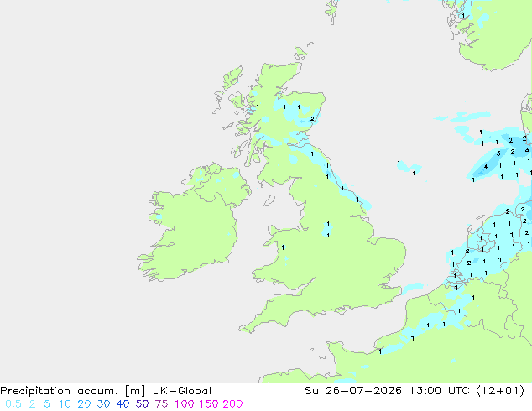532x411 pixels.
Task: Click the legend value 5
Action: coord(47,404)
